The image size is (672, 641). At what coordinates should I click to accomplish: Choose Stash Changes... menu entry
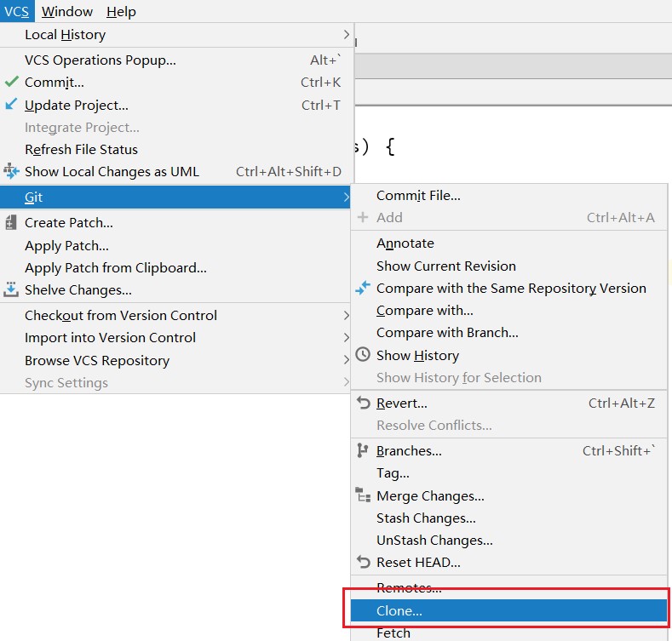click(x=426, y=518)
